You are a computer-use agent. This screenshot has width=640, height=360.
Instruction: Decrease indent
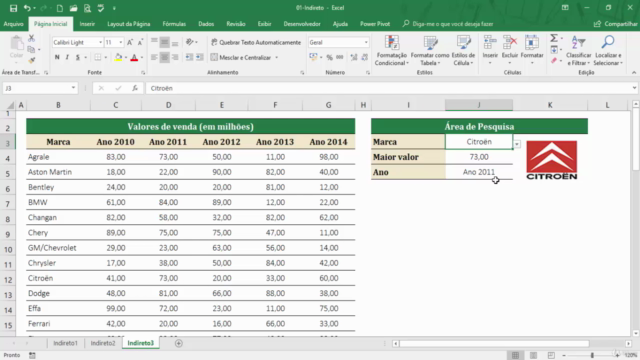coord(189,58)
